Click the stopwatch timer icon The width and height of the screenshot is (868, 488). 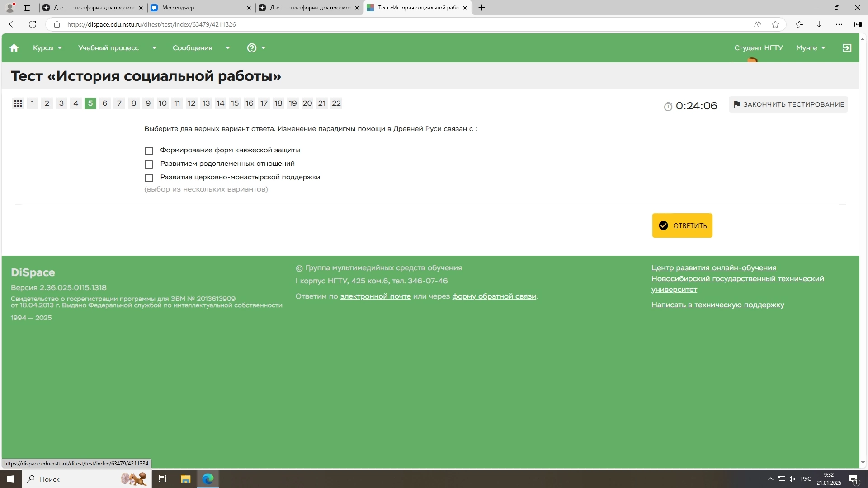[668, 106]
